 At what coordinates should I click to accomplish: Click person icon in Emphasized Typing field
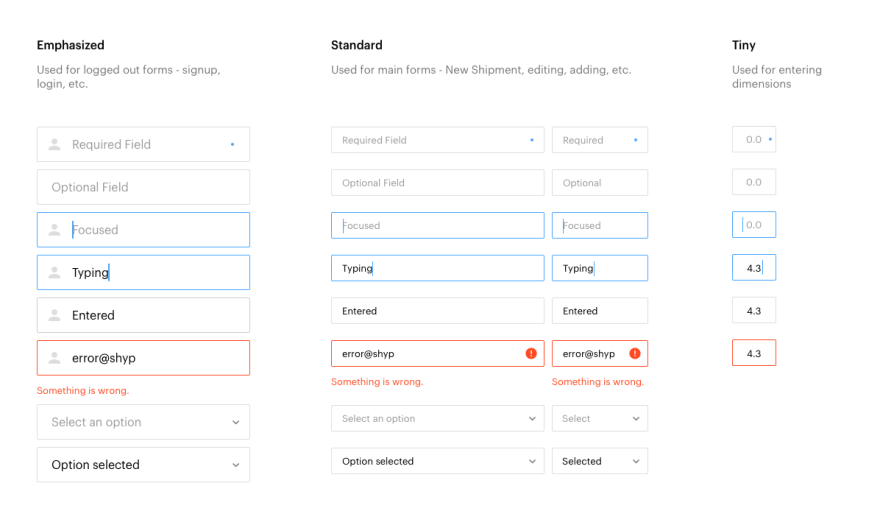[x=54, y=272]
